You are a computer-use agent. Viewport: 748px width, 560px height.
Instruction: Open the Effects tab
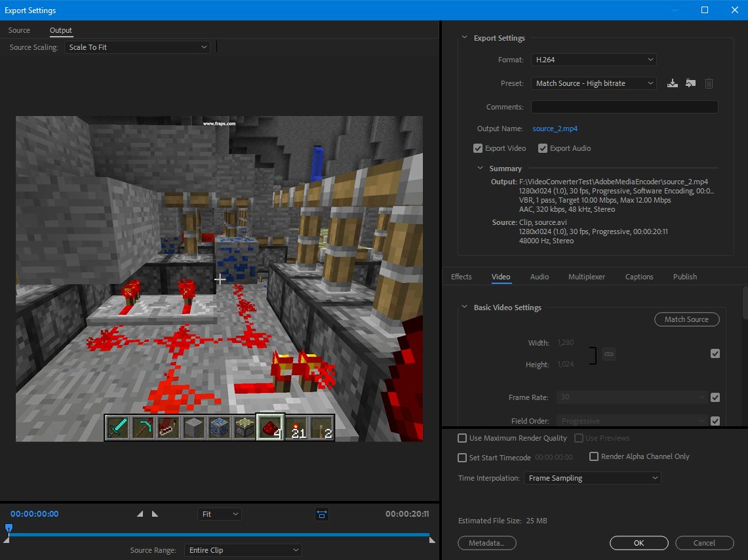point(462,277)
